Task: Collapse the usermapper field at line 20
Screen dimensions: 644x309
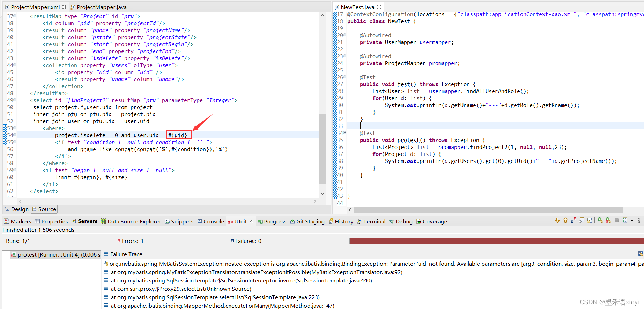Action: (345, 35)
